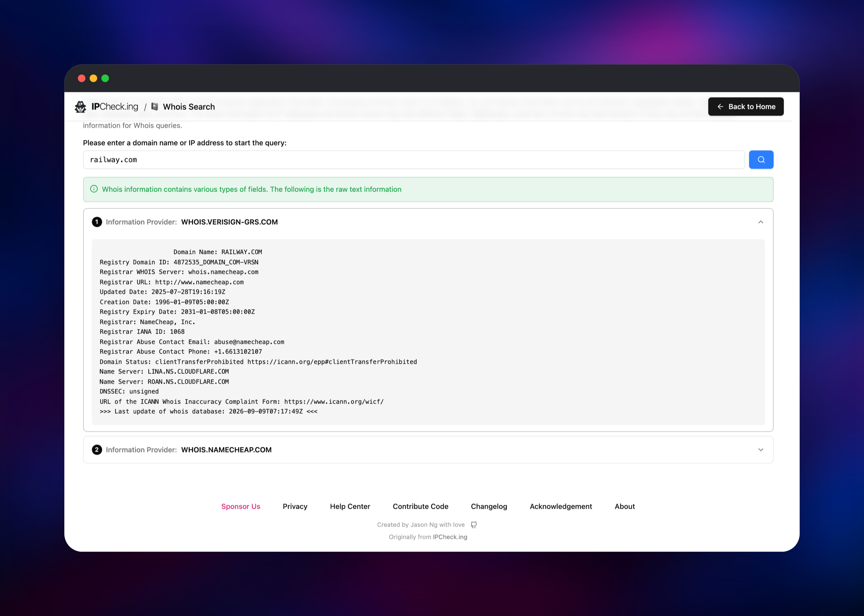Click the green Whois information notice text
Screen dimensions: 864x616
(x=251, y=189)
